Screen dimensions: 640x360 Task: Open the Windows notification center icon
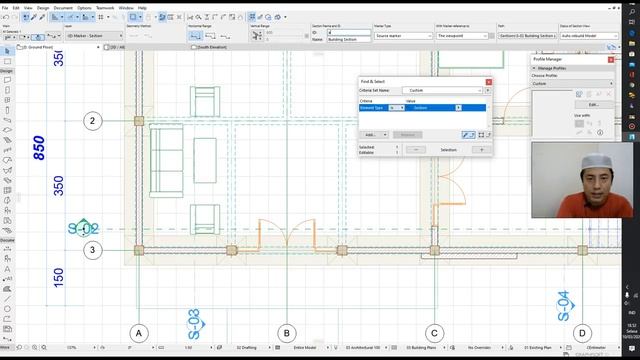pyautogui.click(x=632, y=349)
